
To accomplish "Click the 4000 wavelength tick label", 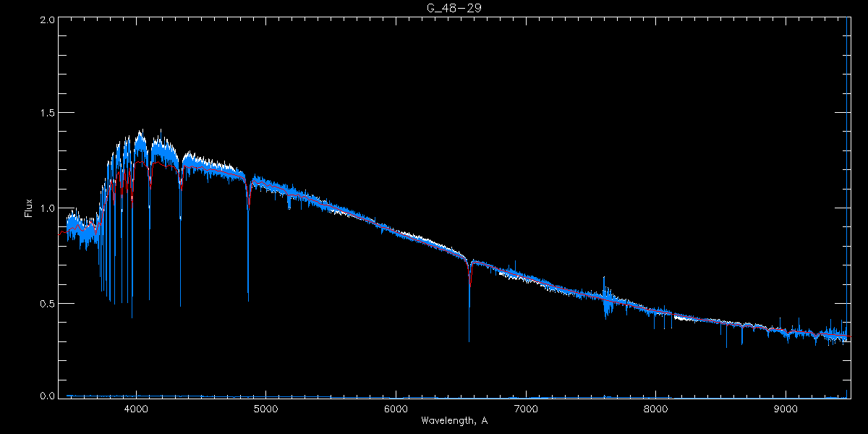I will [x=135, y=409].
